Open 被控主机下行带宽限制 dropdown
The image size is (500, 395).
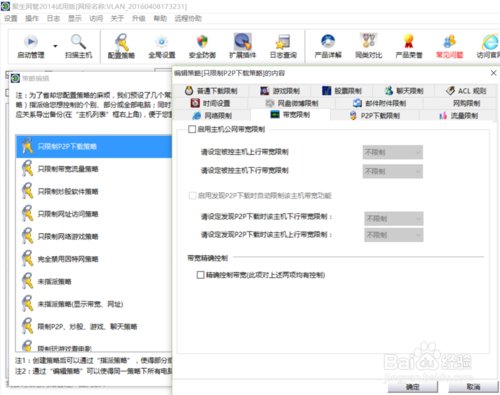[393, 171]
